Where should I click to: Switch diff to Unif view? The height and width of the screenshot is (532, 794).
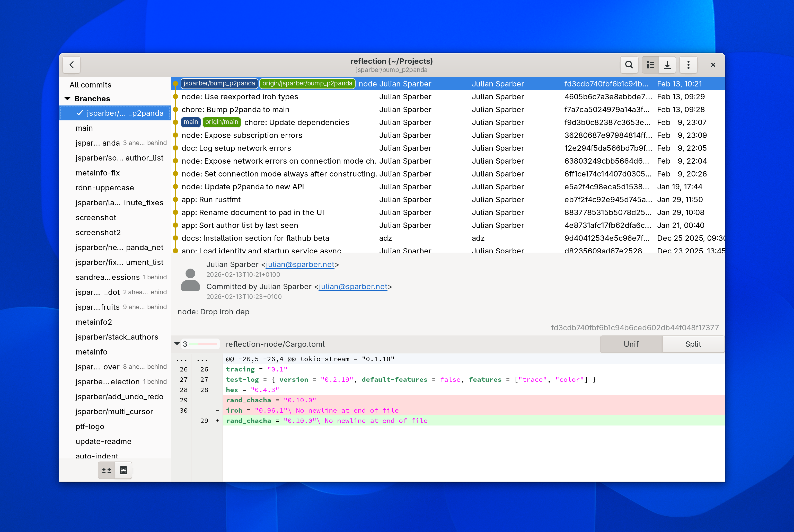coord(631,344)
